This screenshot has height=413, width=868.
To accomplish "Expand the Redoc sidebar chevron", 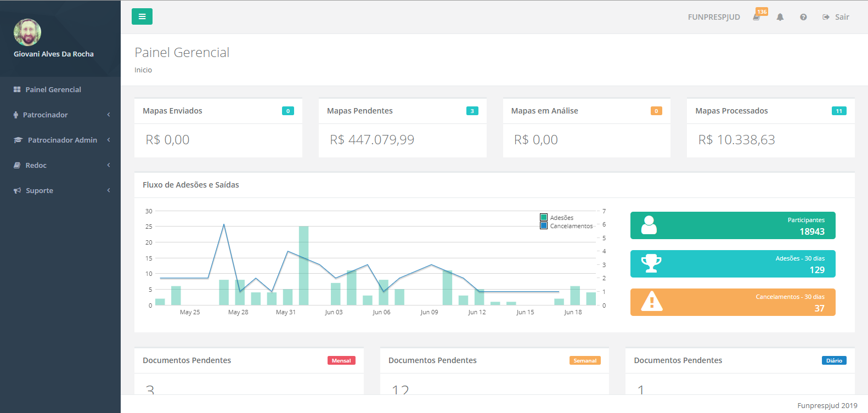I will tap(109, 165).
